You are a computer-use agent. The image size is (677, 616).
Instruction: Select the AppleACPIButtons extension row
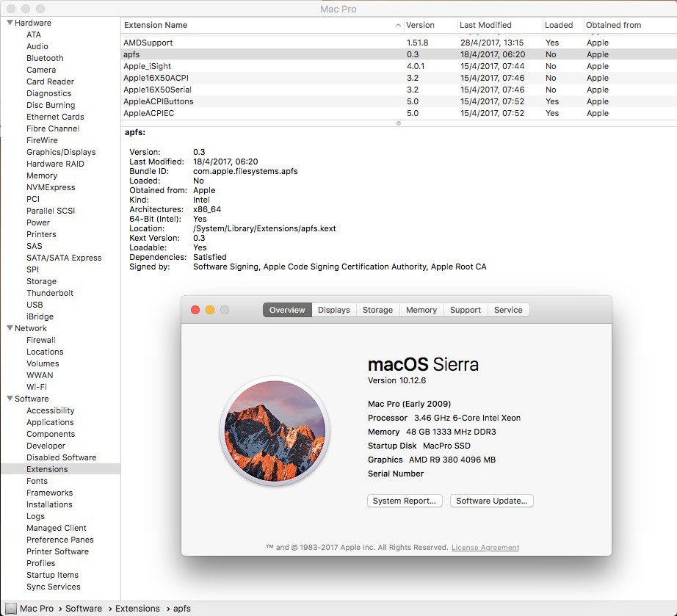pyautogui.click(x=399, y=101)
